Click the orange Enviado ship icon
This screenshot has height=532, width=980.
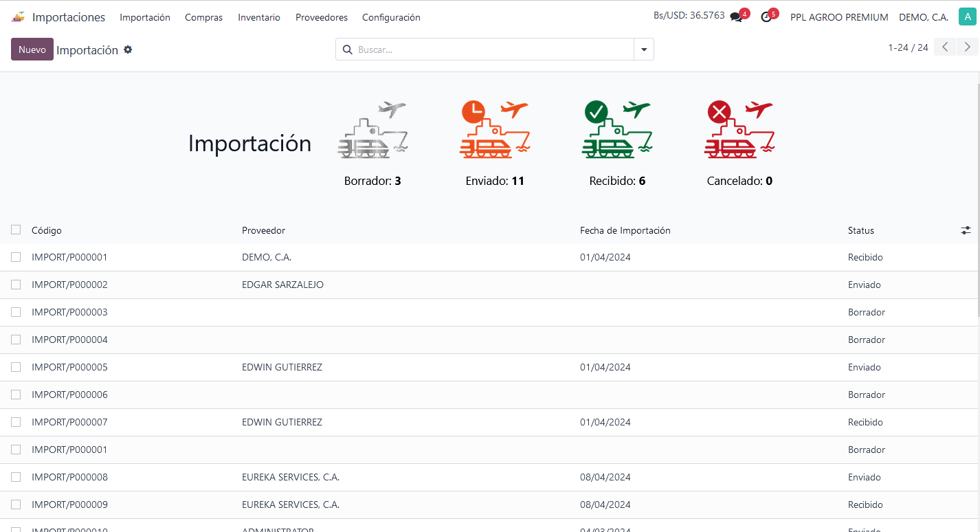[494, 131]
